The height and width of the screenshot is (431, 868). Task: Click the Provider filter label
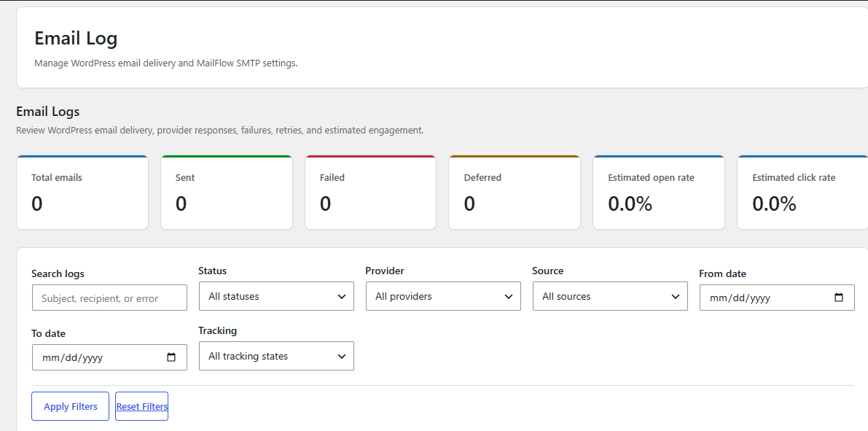tap(385, 271)
